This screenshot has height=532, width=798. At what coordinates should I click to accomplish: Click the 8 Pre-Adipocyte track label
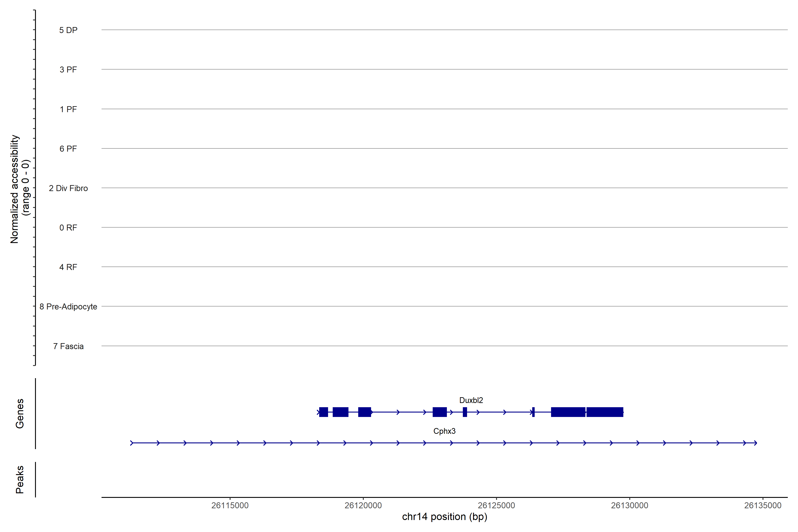coord(68,307)
